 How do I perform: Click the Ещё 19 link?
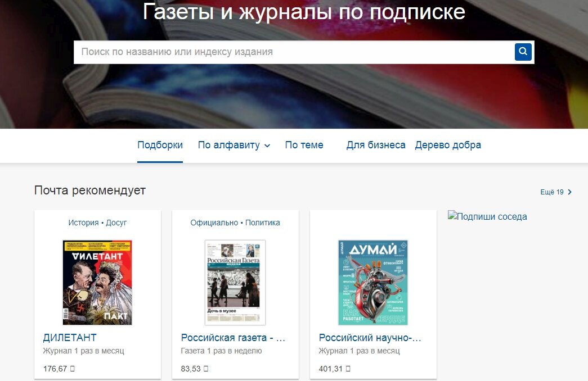tap(552, 192)
